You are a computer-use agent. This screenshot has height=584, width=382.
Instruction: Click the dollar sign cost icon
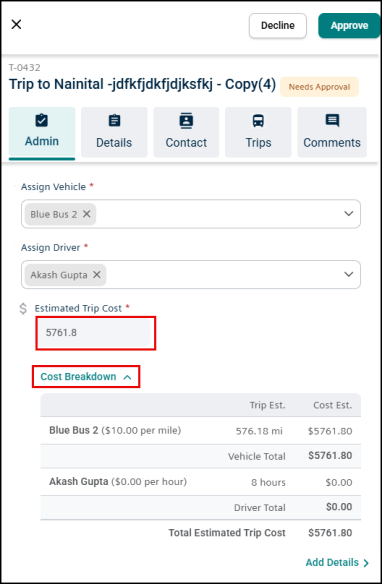tap(23, 308)
